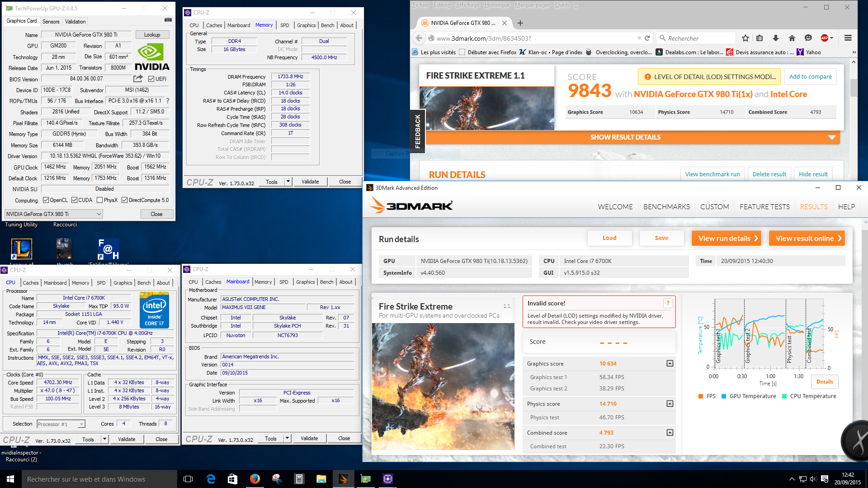The image size is (868, 488).
Task: Click Firefox back arrow button
Action: (419, 38)
